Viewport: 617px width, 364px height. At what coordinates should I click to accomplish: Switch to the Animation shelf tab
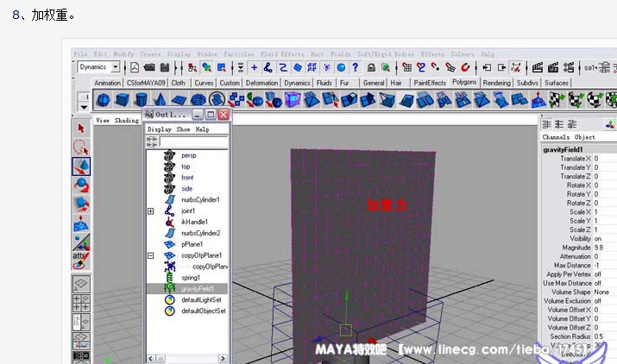point(107,83)
